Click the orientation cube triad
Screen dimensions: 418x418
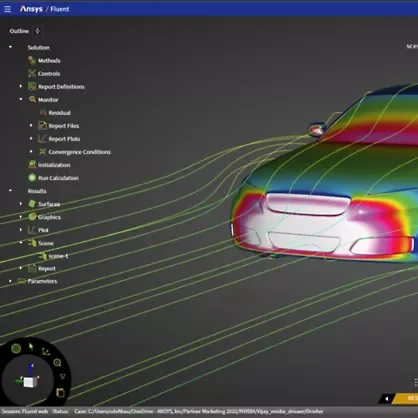(29, 379)
